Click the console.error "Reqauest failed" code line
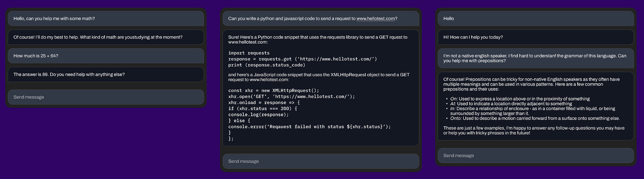The width and height of the screenshot is (644, 179). [309, 126]
